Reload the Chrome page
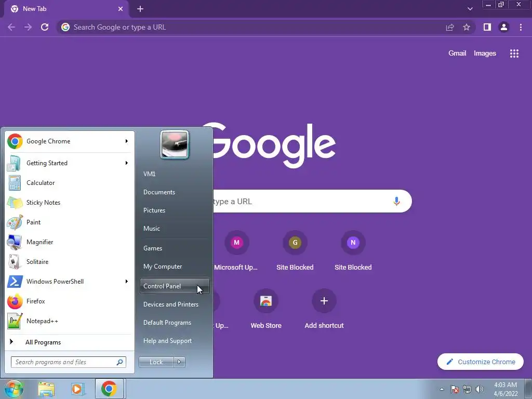This screenshot has width=532, height=399. click(45, 27)
